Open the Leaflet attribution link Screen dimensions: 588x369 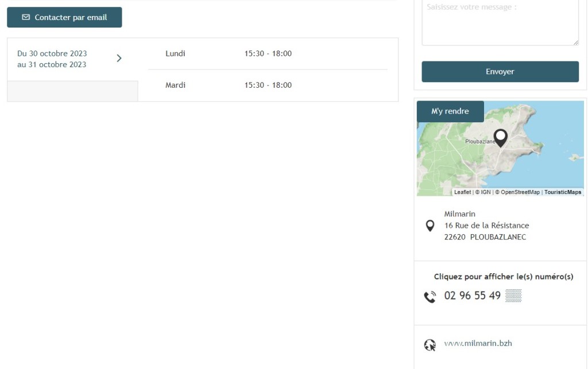(x=462, y=192)
